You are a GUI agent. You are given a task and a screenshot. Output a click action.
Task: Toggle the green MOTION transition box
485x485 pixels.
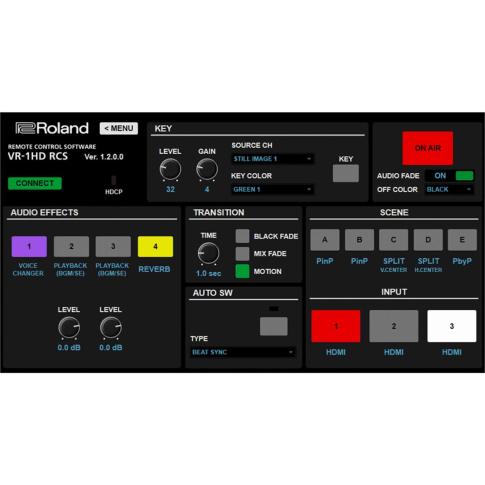tap(242, 271)
